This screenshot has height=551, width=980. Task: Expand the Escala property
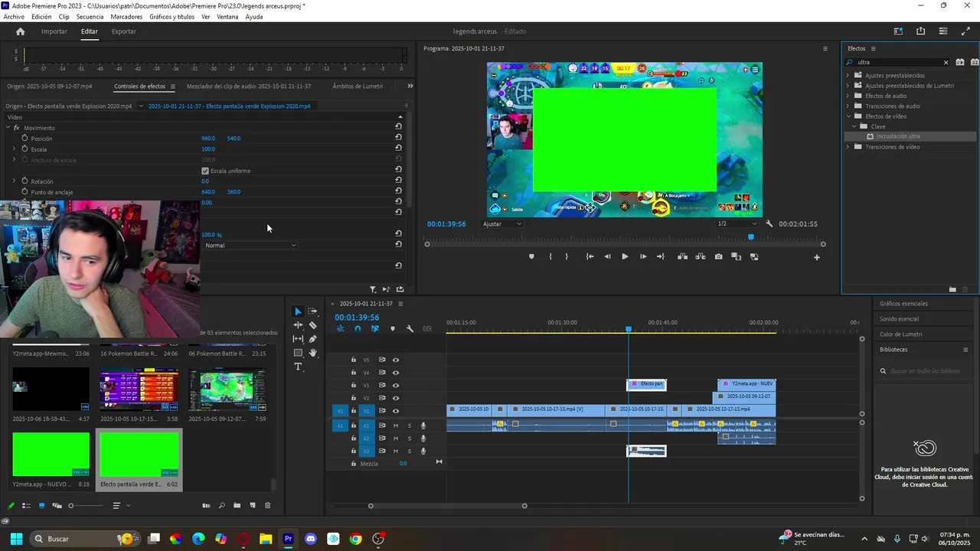(x=14, y=149)
